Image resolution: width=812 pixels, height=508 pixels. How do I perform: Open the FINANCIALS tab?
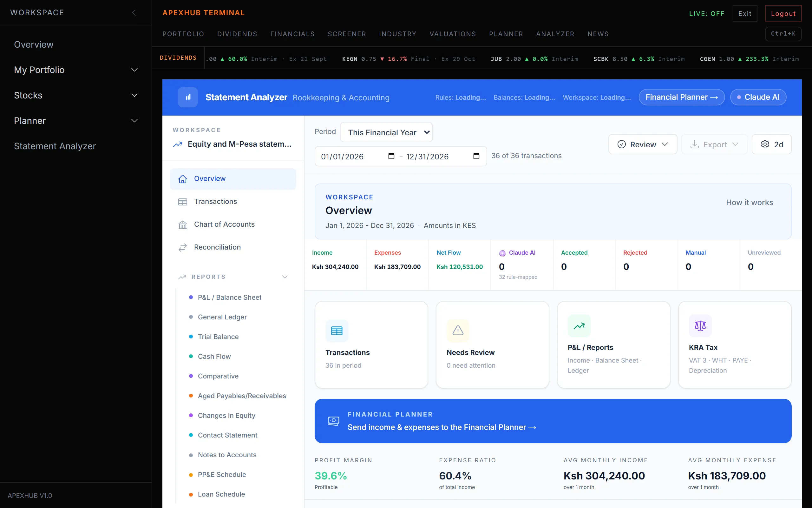292,34
